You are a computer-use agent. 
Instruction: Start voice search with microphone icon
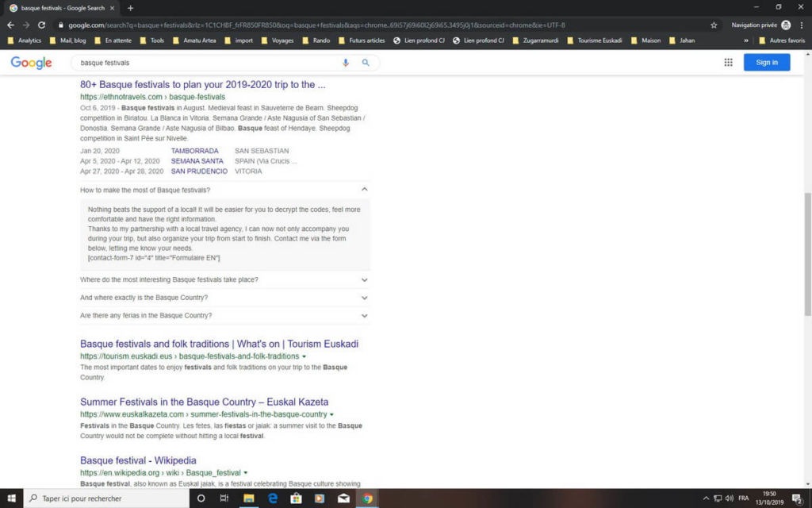346,63
